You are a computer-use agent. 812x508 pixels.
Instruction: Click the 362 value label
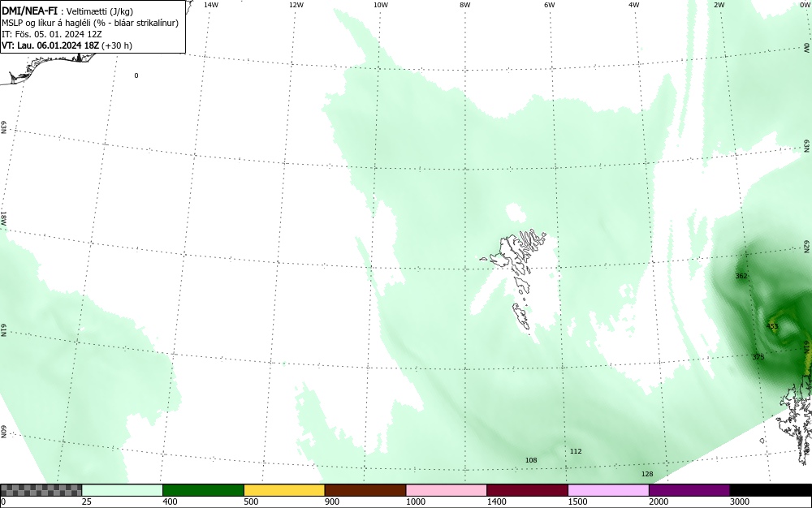(741, 276)
